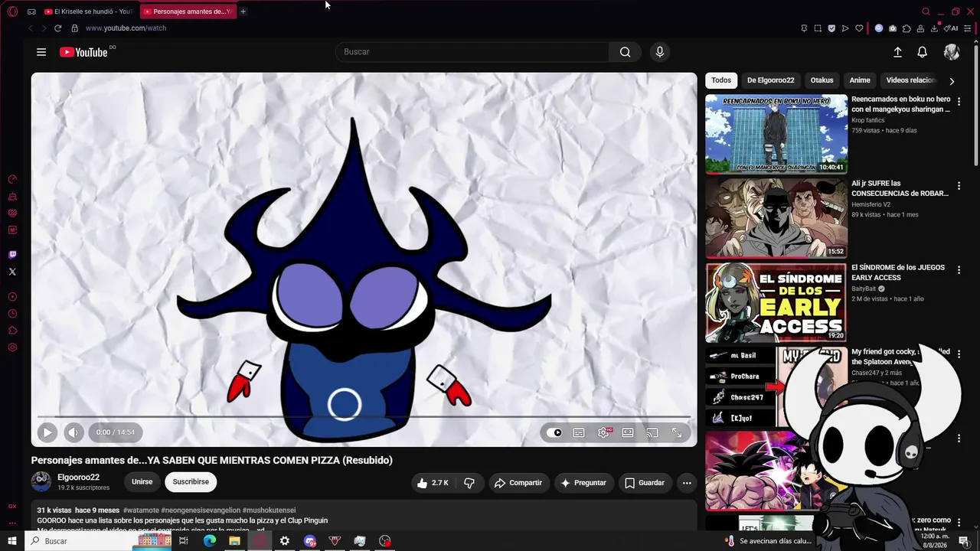Open the account avatar menu
This screenshot has width=980, height=551.
pos(952,52)
